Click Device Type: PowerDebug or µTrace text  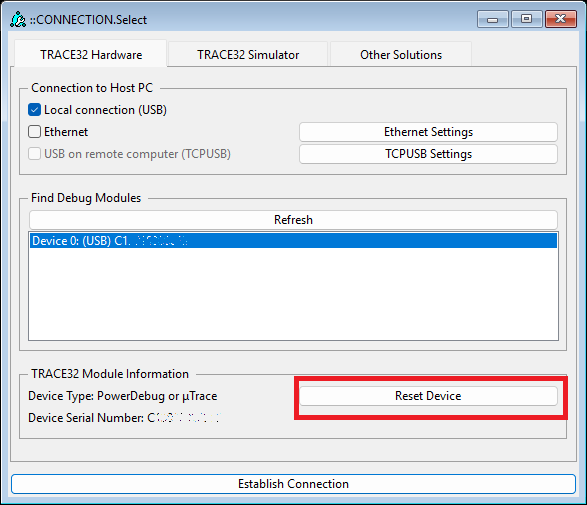123,396
